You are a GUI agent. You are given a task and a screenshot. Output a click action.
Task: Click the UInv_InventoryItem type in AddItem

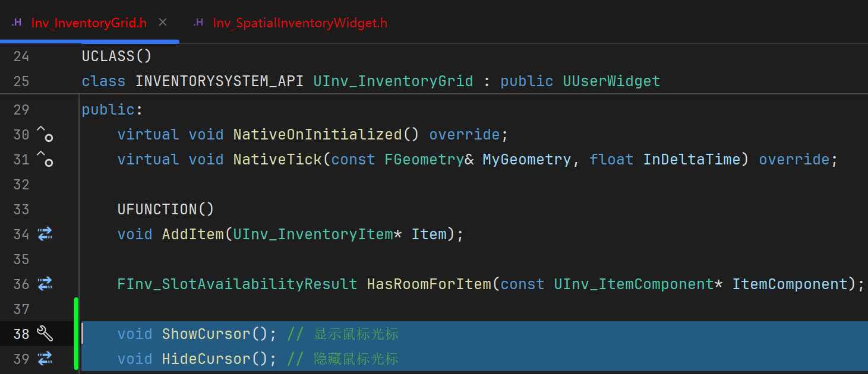click(313, 234)
